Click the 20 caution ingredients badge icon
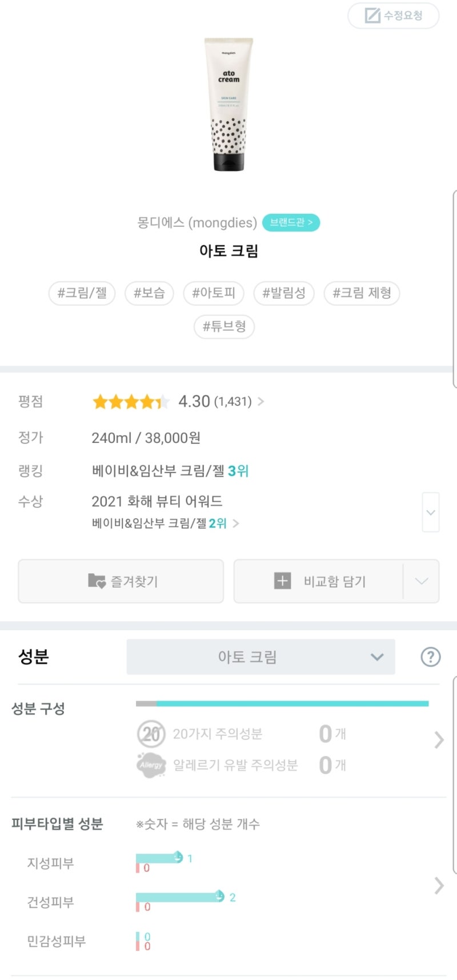The width and height of the screenshot is (457, 980). (x=151, y=734)
